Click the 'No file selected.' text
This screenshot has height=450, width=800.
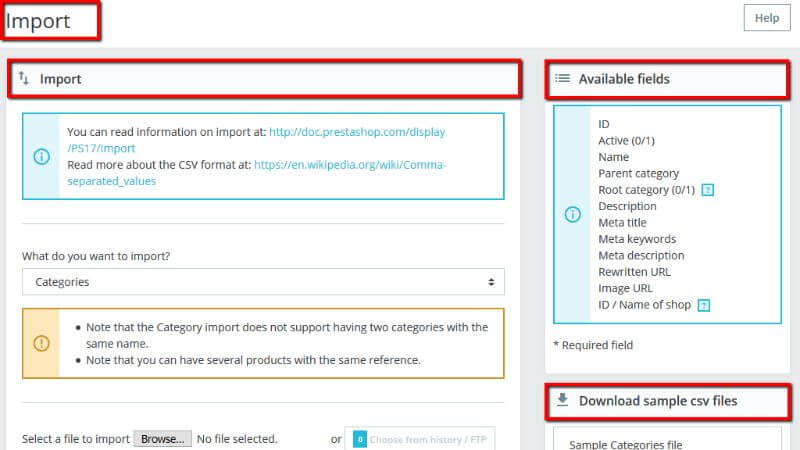coord(237,439)
